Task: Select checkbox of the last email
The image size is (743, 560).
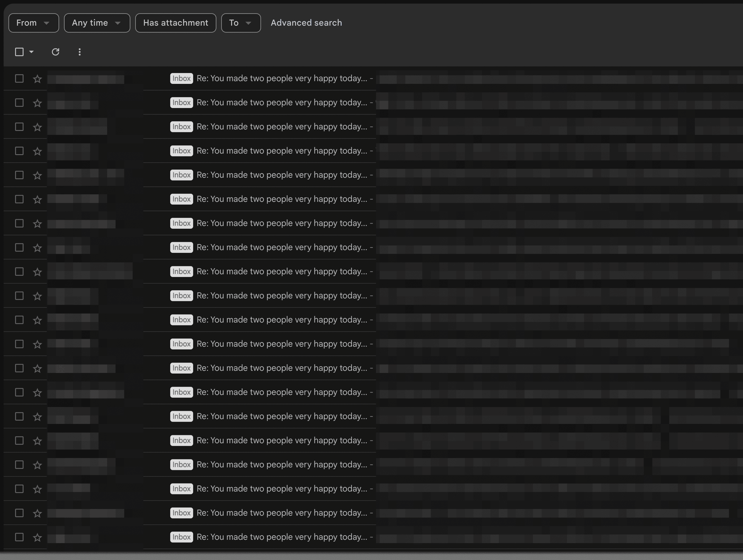Action: tap(19, 537)
